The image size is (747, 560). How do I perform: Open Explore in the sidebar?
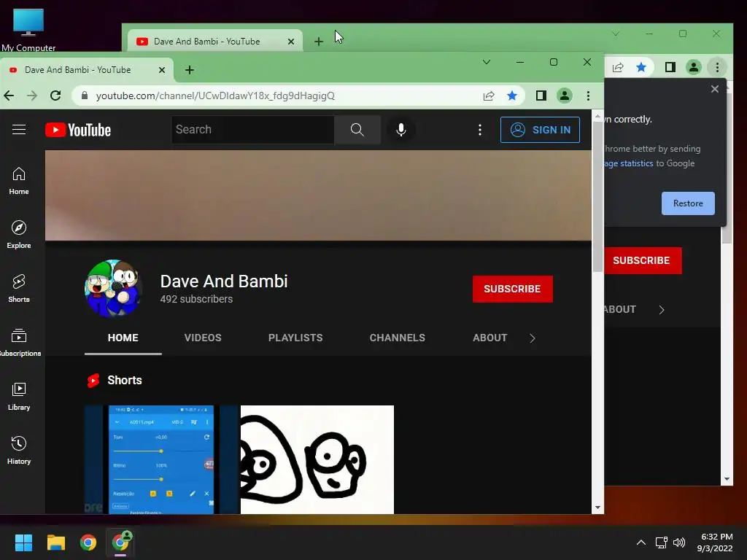(x=19, y=235)
